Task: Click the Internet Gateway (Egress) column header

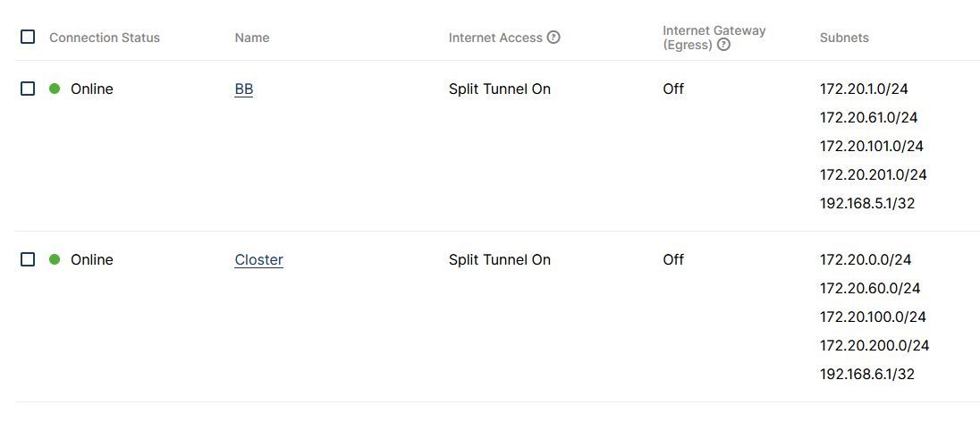Action: 714,38
